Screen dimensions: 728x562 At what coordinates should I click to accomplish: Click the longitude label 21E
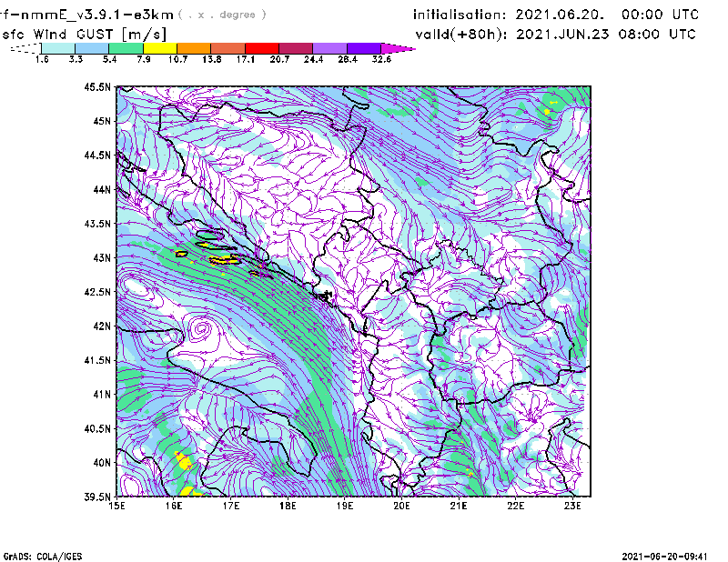pyautogui.click(x=459, y=506)
